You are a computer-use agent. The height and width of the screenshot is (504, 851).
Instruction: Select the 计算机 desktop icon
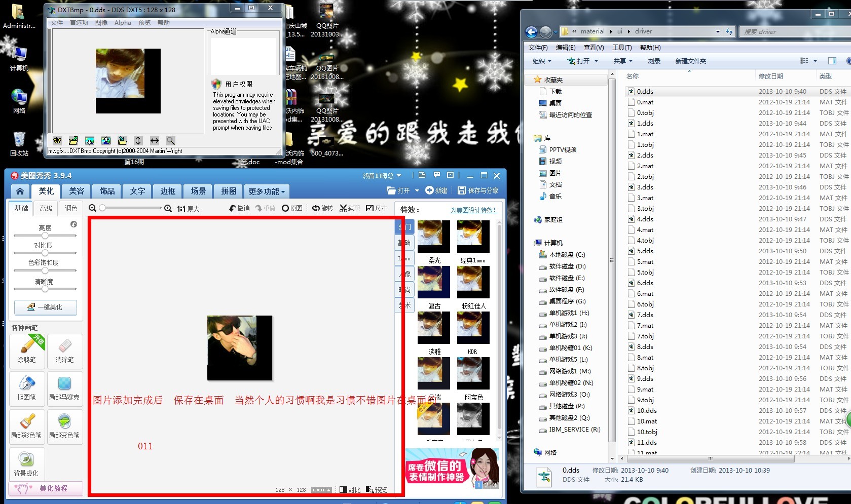pyautogui.click(x=19, y=59)
